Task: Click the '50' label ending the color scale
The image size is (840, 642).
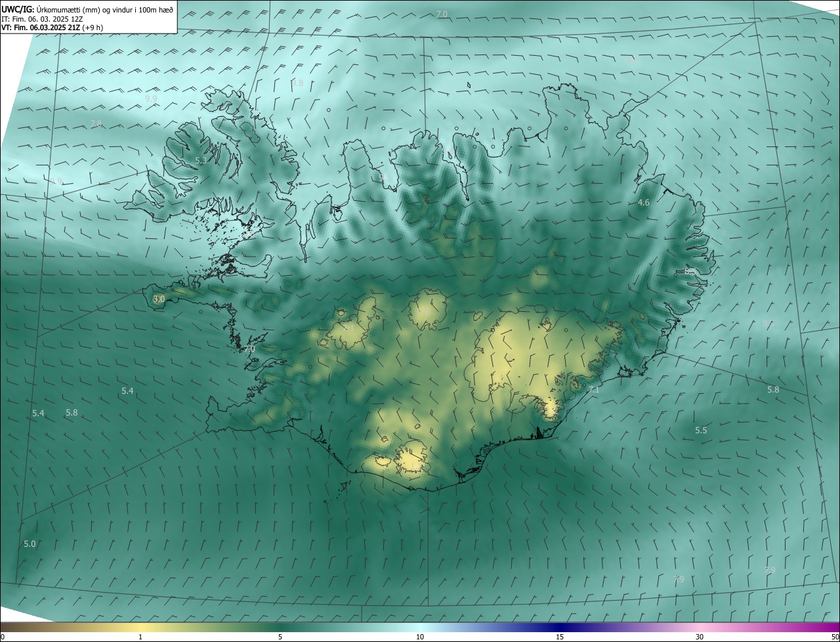Action: click(x=834, y=637)
